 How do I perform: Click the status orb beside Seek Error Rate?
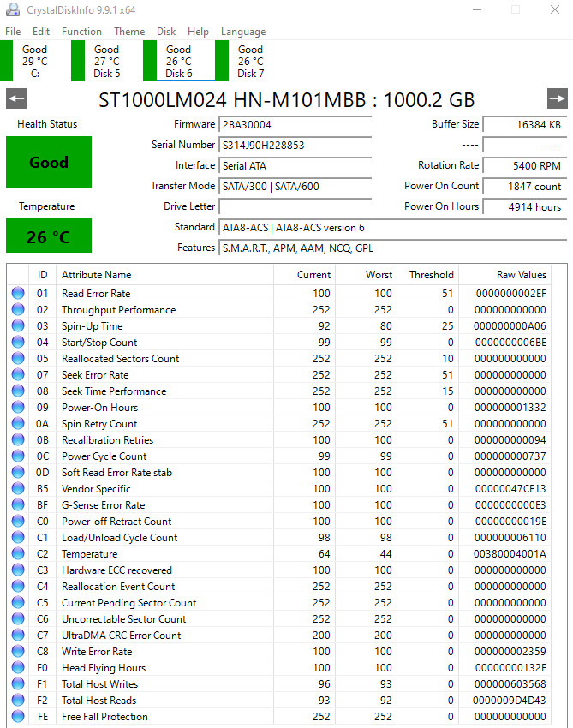click(x=18, y=374)
